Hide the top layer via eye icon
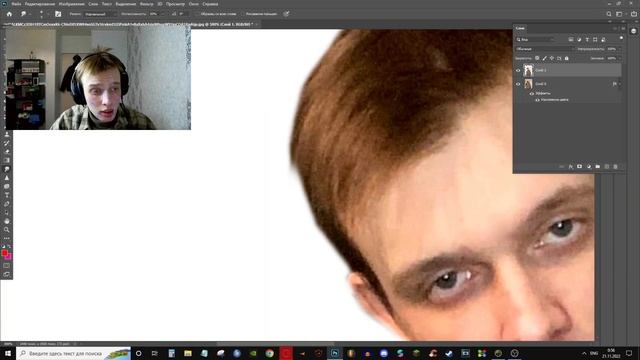Screen dimensions: 640x360 coord(518,70)
